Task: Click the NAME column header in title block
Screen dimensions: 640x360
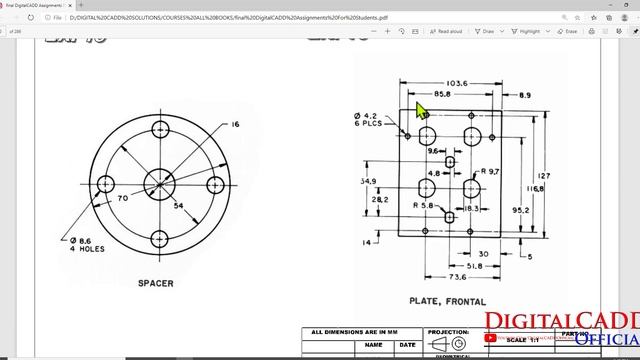Action: point(373,345)
